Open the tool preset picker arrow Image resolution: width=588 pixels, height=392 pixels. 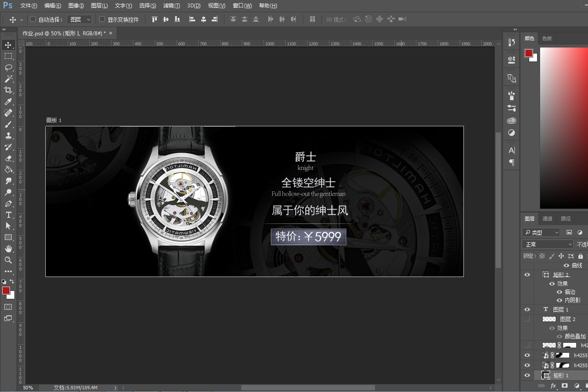pos(21,20)
